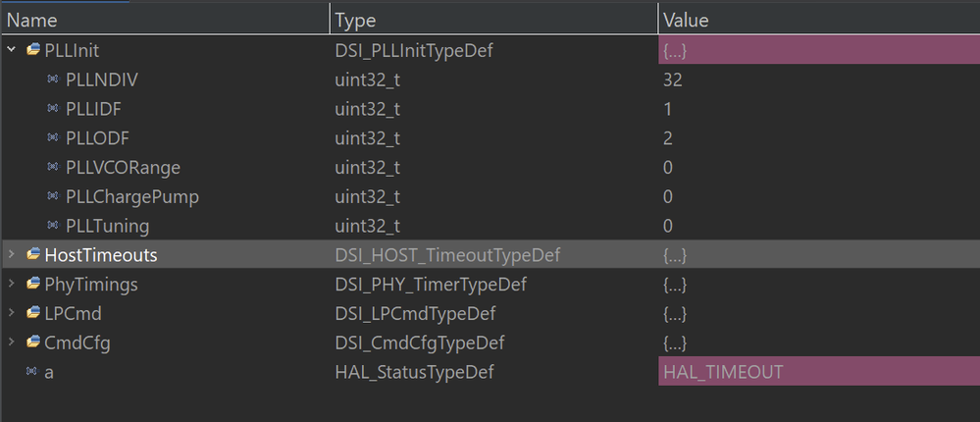Sort by the Type column header
This screenshot has width=980, height=422.
(355, 20)
